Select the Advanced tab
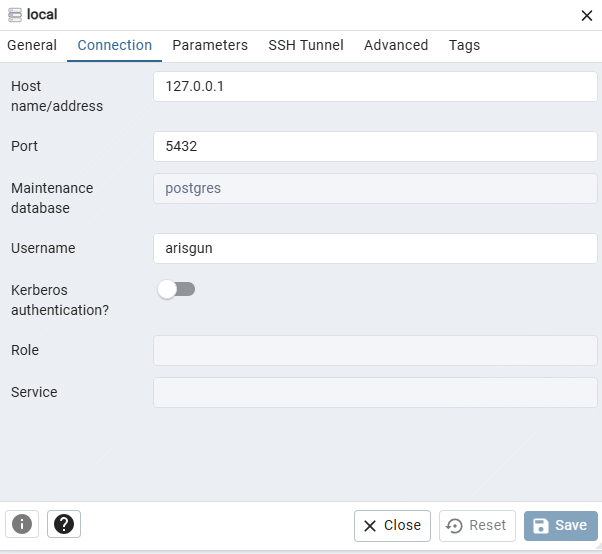Screen dimensions: 602x554 tap(396, 45)
